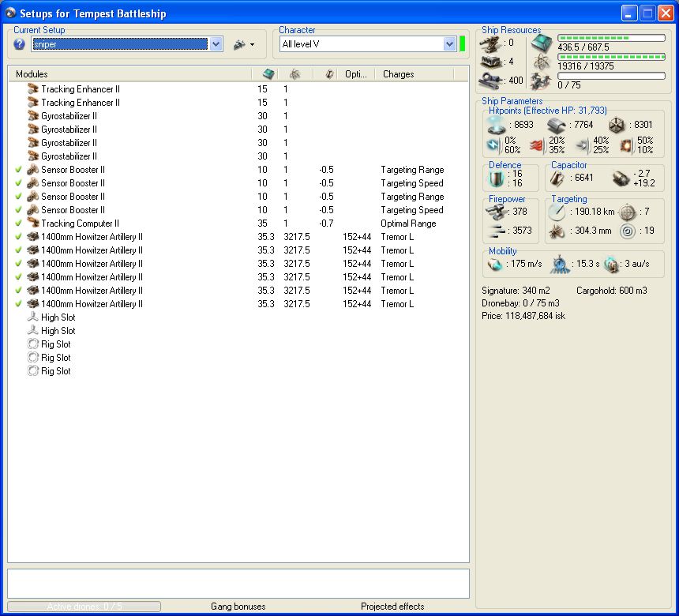Click the volley damage icon showing 3573
Viewport: 679px width, 616px height.
(x=497, y=231)
